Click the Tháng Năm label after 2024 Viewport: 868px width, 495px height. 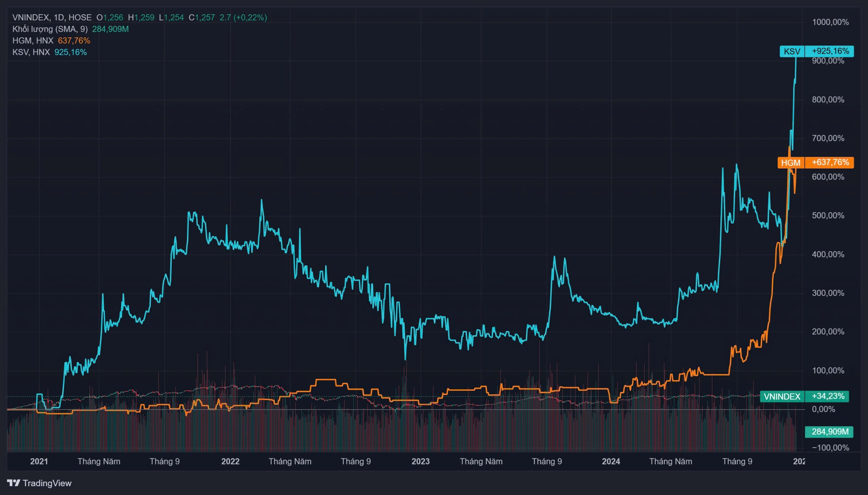pyautogui.click(x=671, y=462)
